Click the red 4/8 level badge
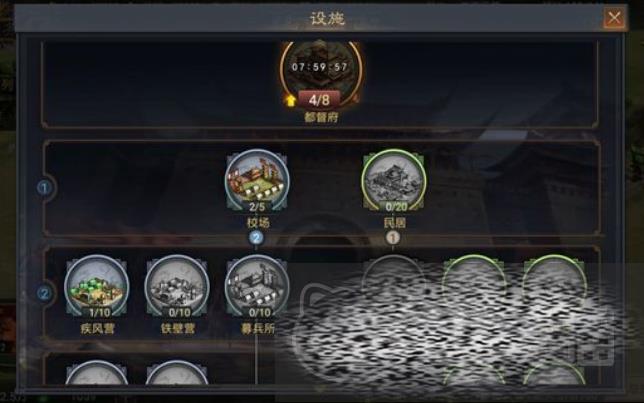 pos(319,100)
